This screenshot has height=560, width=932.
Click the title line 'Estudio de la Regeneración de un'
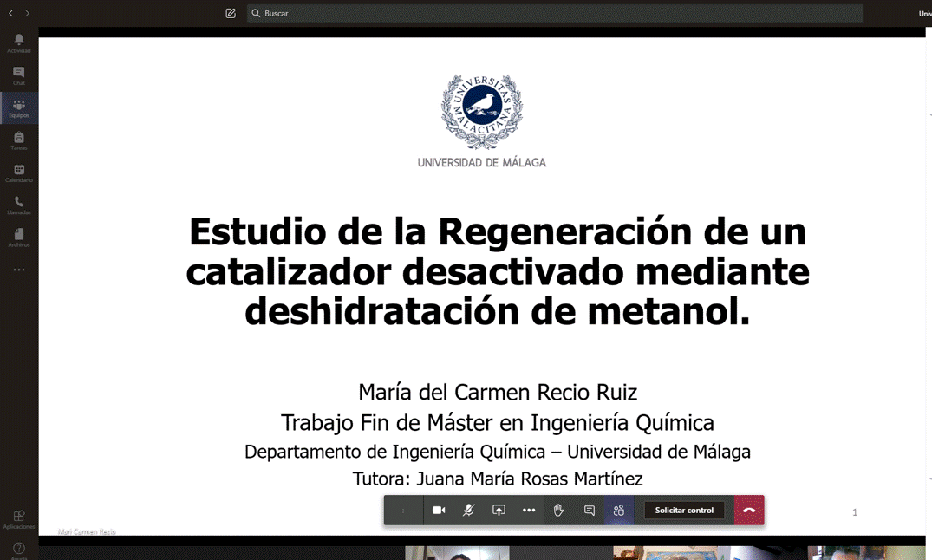(498, 231)
